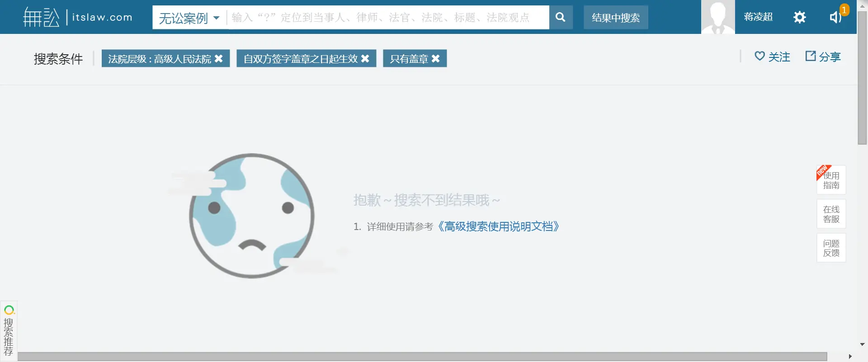Open the user avatar profile
This screenshot has width=868, height=362.
point(718,17)
